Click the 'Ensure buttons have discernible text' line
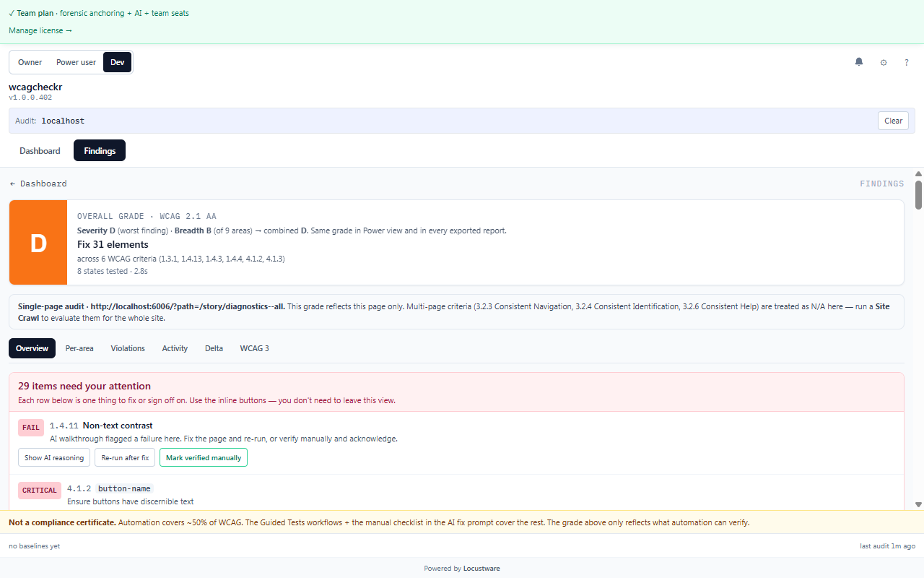The image size is (924, 578). [130, 501]
